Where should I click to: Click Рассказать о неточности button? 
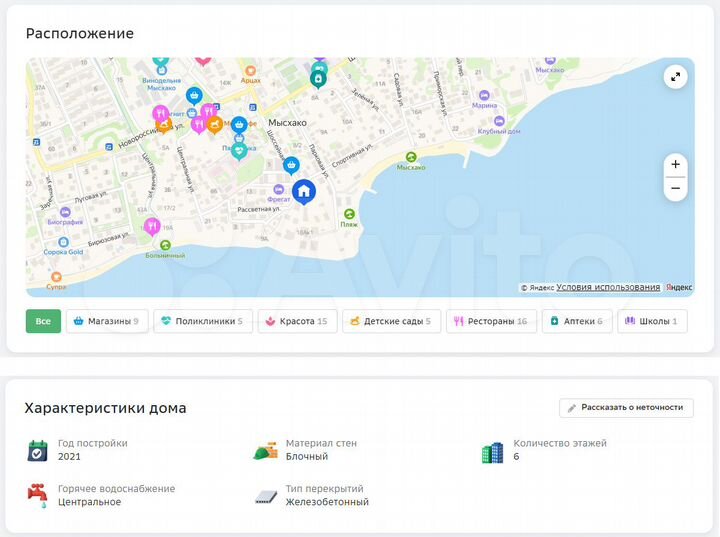626,407
